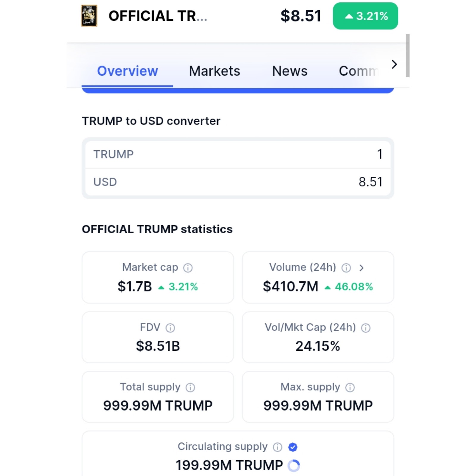Click Vol/Mkt Cap (24h) info icon
476x476 pixels.
point(366,328)
